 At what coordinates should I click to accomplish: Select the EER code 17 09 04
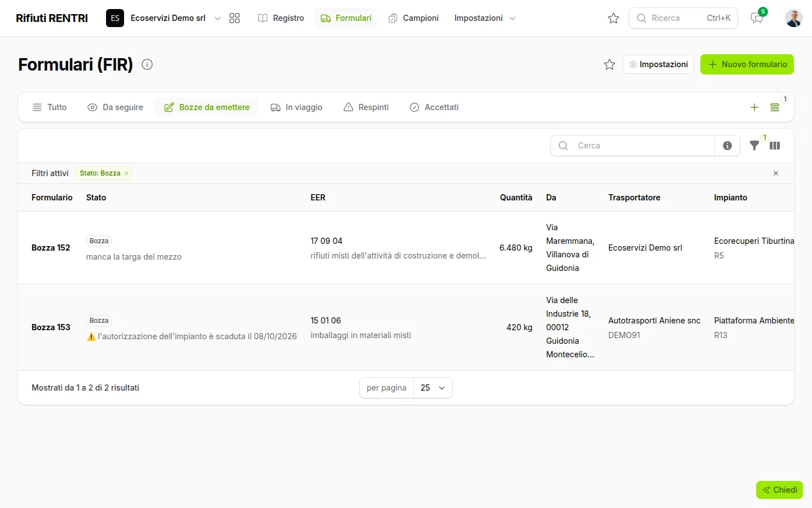point(326,241)
